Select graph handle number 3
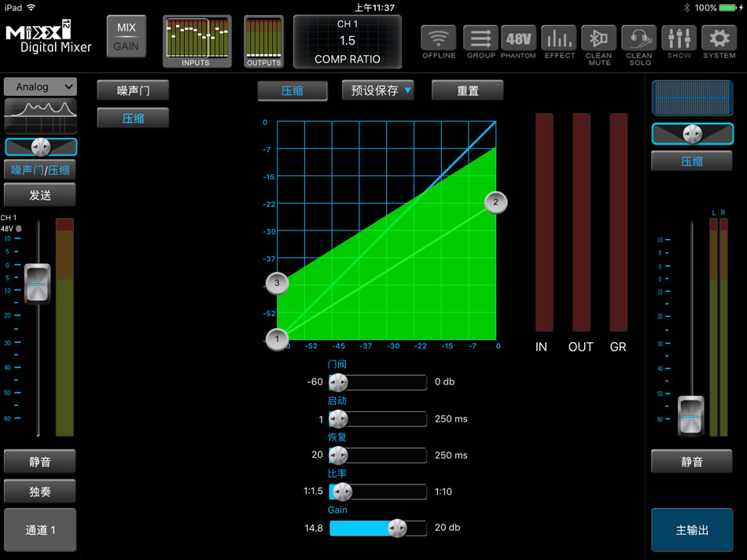Image resolution: width=747 pixels, height=560 pixels. tap(277, 283)
